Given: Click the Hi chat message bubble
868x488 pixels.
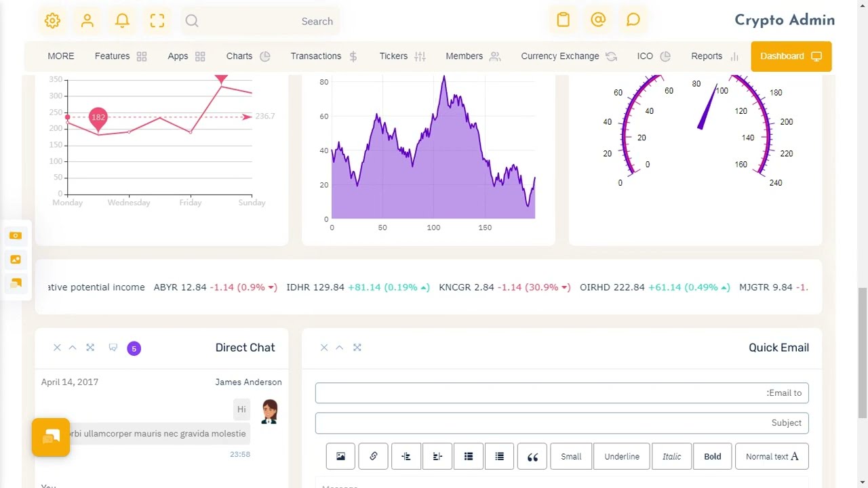Looking at the screenshot, I should coord(241,409).
